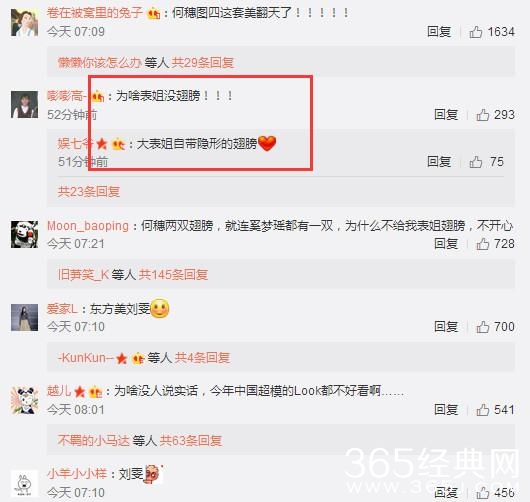Expand 共23条回复 replies
Image resolution: width=530 pixels, height=502 pixels.
coord(89,192)
